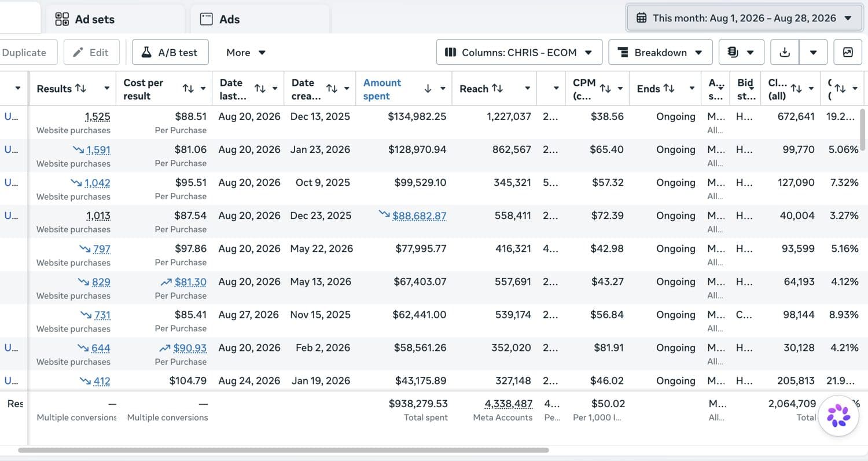
Task: Click total spent $938,279.53
Action: pos(418,404)
